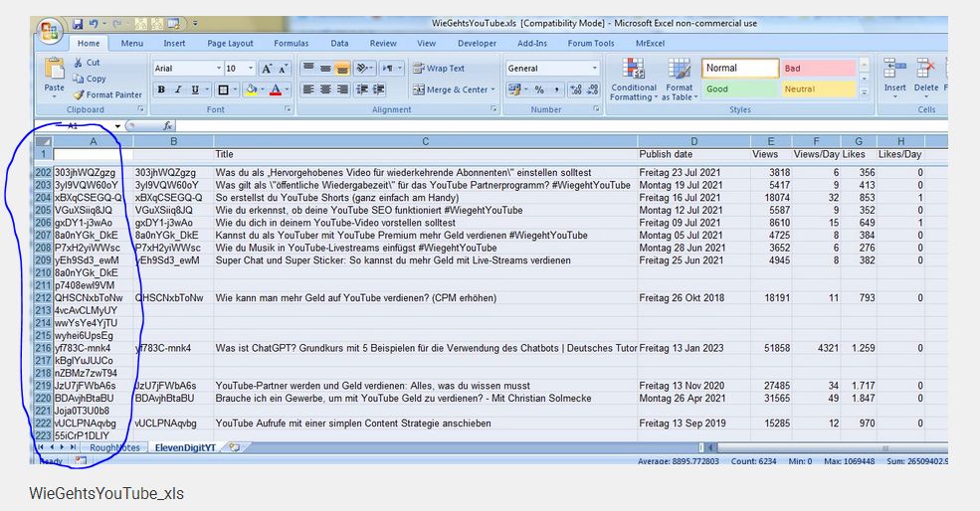Click the formula bar input field
The height and width of the screenshot is (511, 980).
(561, 126)
